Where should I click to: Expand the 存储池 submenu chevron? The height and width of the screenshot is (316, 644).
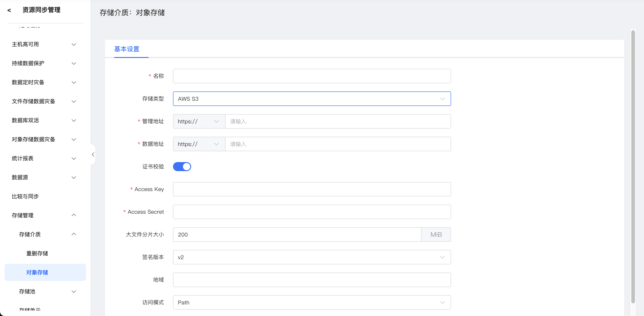point(74,292)
